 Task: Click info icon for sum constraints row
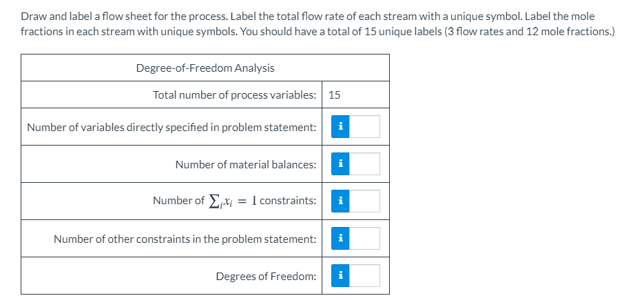click(x=340, y=201)
